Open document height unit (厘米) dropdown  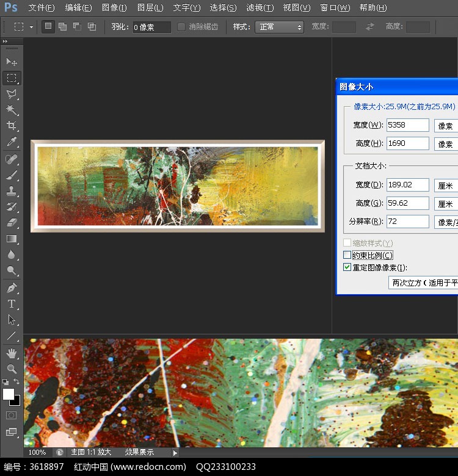pos(446,204)
